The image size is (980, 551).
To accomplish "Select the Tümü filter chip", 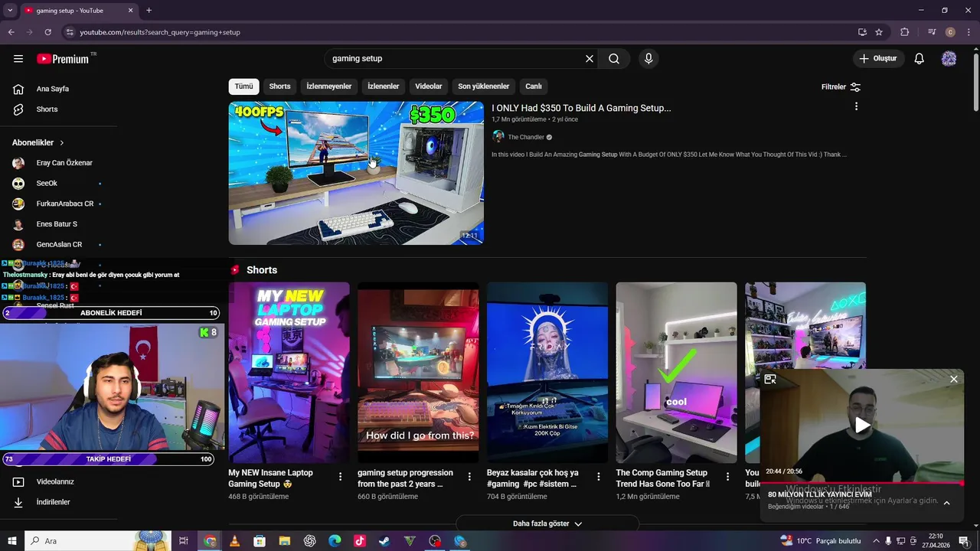I will point(243,86).
